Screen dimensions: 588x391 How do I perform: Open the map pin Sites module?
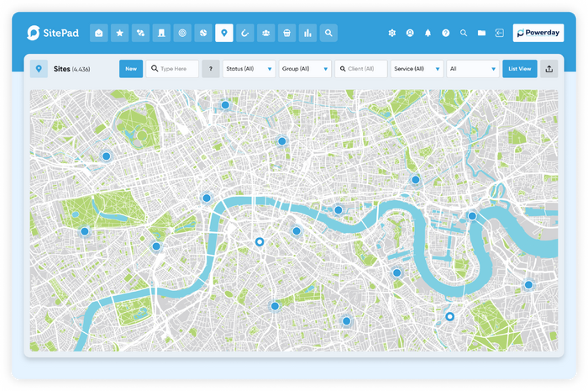tap(223, 33)
